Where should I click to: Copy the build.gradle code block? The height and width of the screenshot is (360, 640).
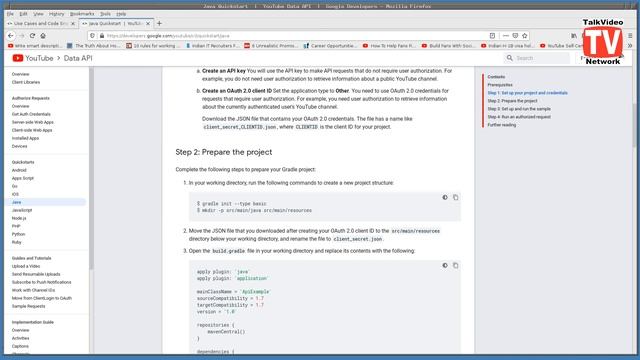[x=456, y=265]
